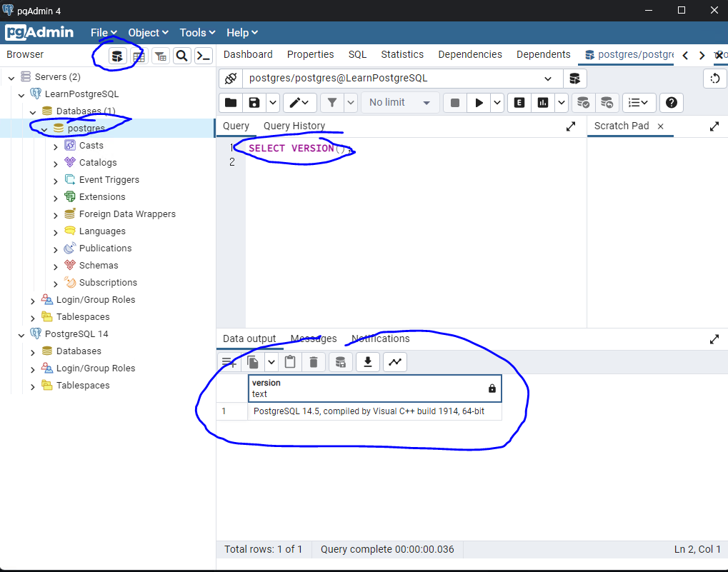Click the new query database icon beside connection
This screenshot has width=728, height=572.
point(575,79)
